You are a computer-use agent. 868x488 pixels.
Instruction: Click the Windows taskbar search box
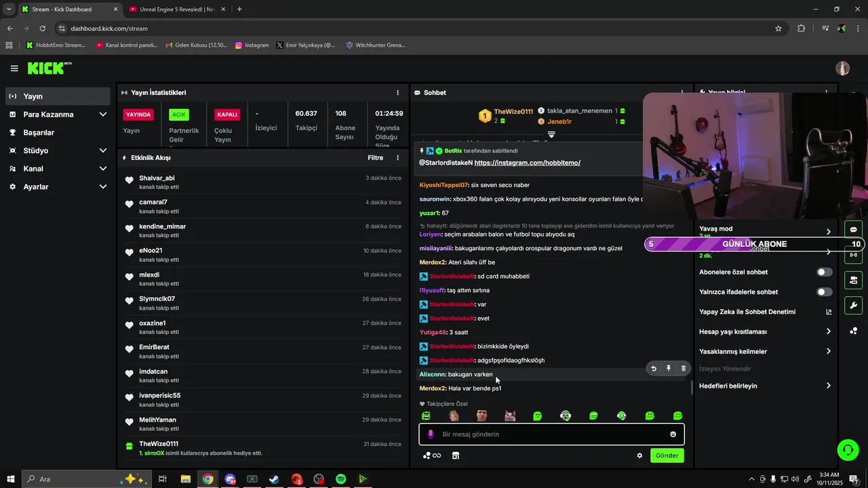pyautogui.click(x=86, y=479)
